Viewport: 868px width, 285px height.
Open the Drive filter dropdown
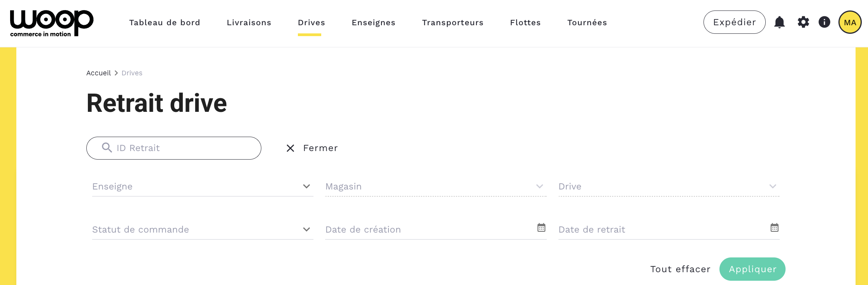[x=773, y=186]
